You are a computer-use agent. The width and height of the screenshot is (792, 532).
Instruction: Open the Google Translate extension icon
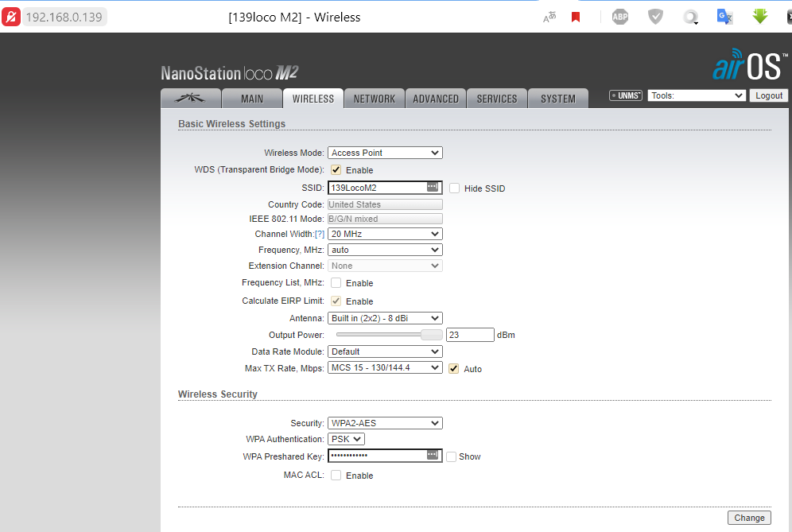[x=725, y=17]
